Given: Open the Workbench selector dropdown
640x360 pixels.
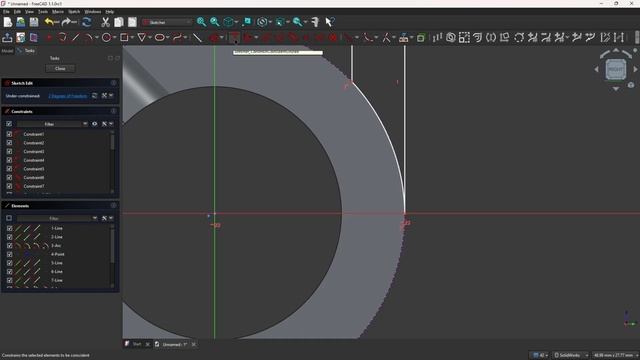Looking at the screenshot, I should (x=167, y=22).
